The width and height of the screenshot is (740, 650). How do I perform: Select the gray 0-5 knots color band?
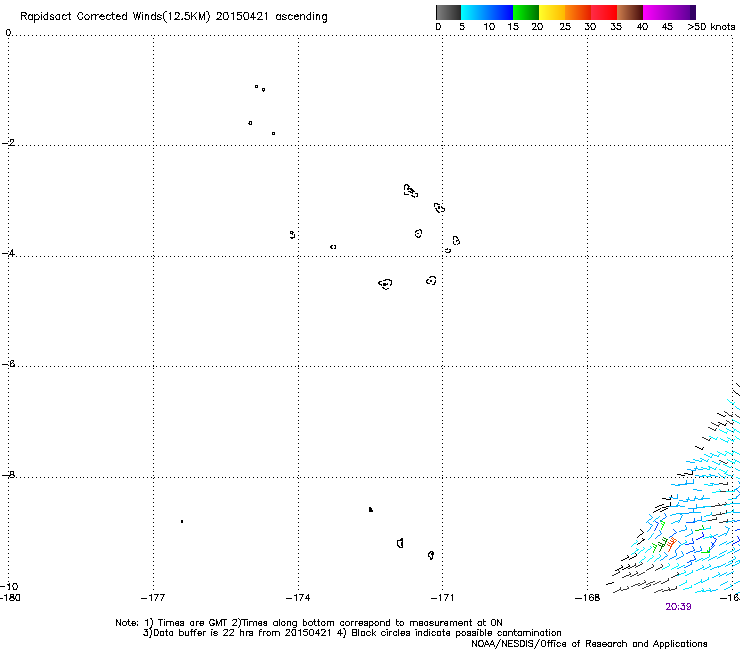[448, 12]
